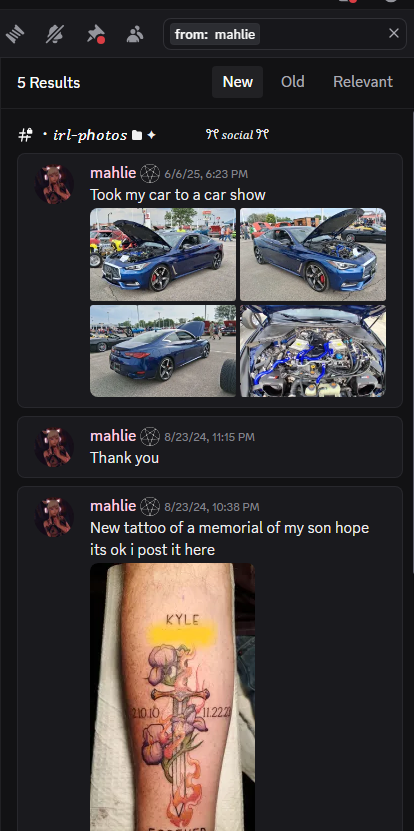414x831 pixels.
Task: Sort results by New tab
Action: 237,82
